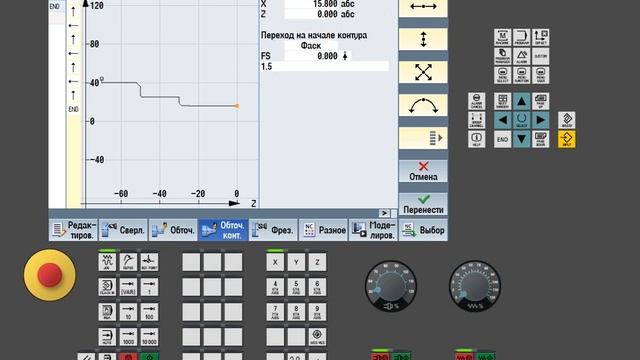Click the ALARM key with triangle icon

[x=521, y=56]
